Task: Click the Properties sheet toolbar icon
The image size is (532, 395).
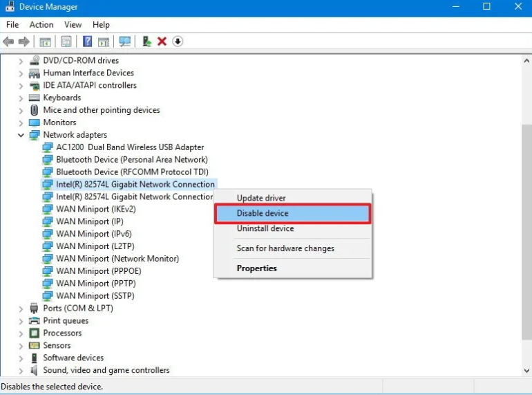Action: [x=66, y=42]
